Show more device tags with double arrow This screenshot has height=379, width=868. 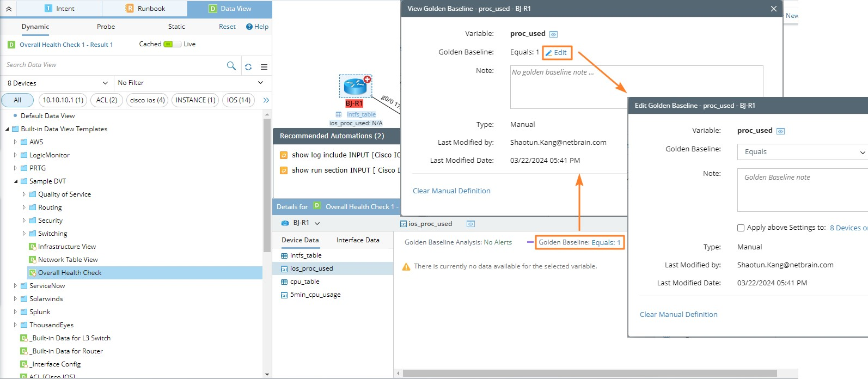266,100
